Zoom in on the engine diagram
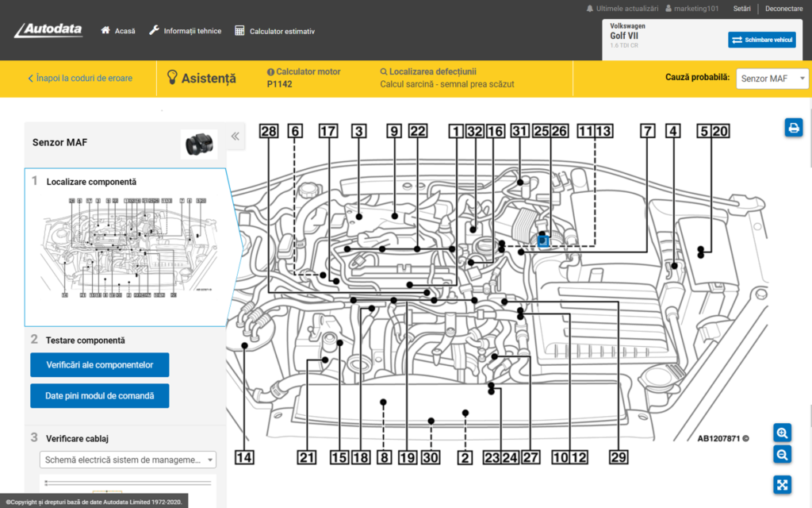812x508 pixels. (x=782, y=433)
